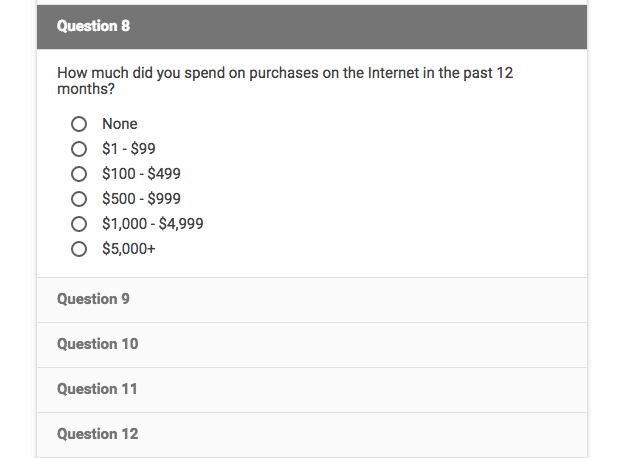The width and height of the screenshot is (621, 458).
Task: Collapse the Question 8 header bar
Action: pos(312,27)
